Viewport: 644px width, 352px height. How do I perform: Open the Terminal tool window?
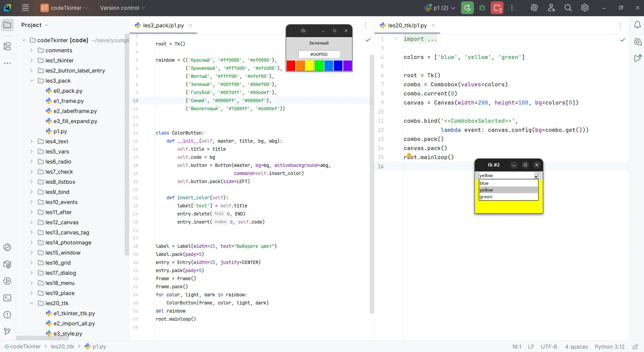(x=7, y=298)
